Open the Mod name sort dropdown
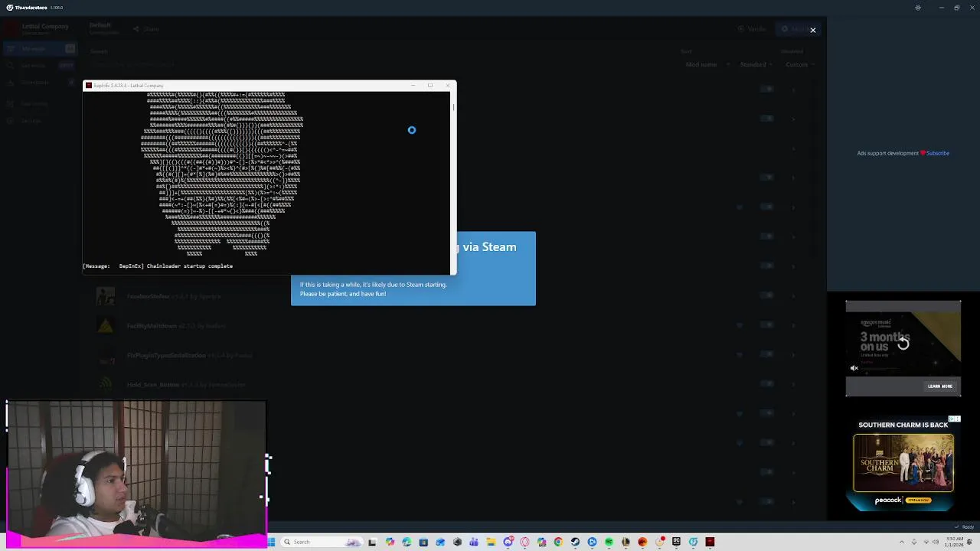 tap(708, 64)
